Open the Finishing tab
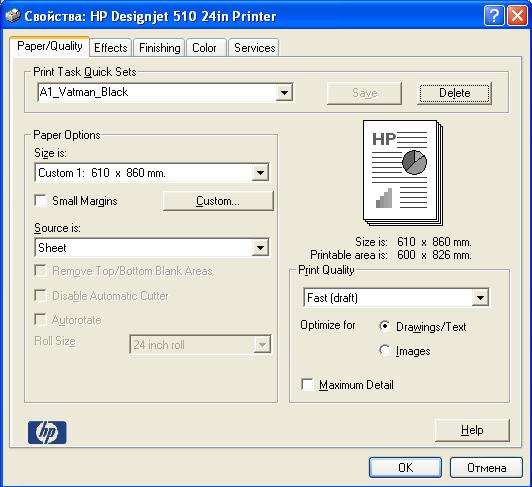Image resolution: width=532 pixels, height=487 pixels. click(x=159, y=48)
